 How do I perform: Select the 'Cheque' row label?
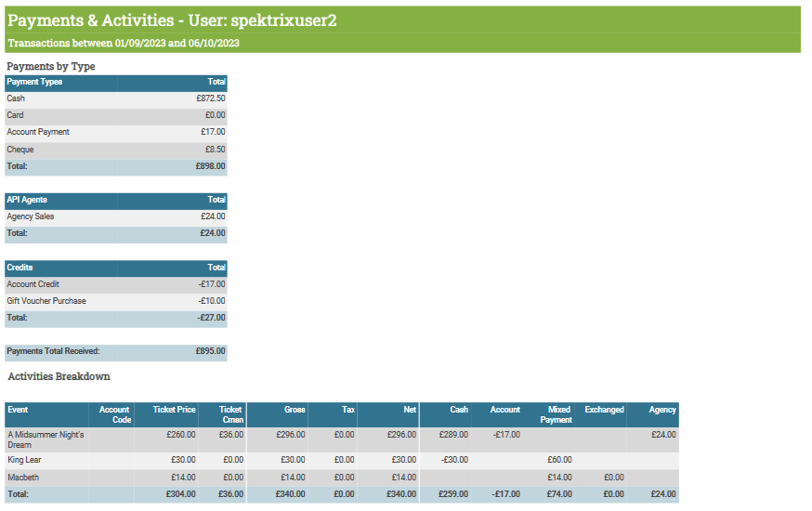pyautogui.click(x=20, y=149)
